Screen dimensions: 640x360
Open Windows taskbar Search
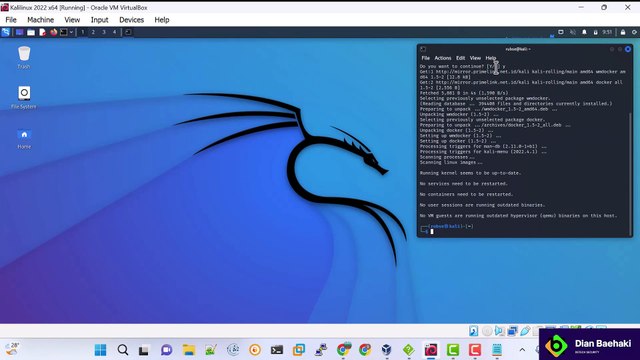122,350
